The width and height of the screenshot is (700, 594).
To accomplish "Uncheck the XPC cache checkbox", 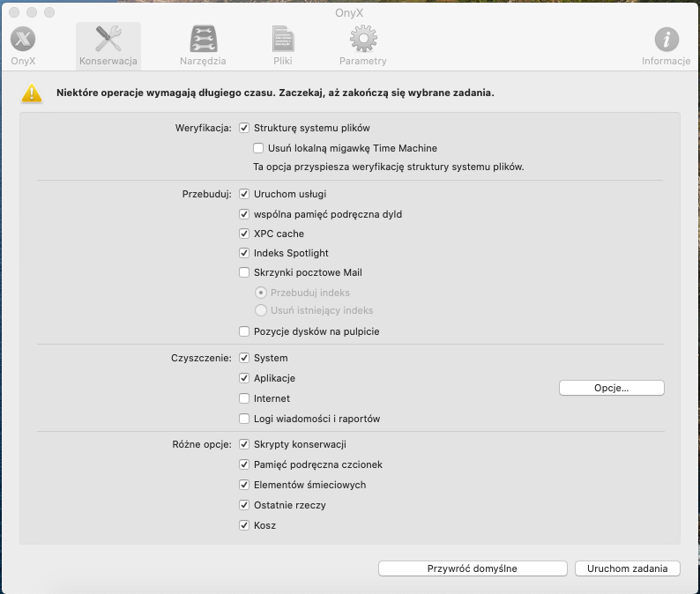I will (x=244, y=234).
